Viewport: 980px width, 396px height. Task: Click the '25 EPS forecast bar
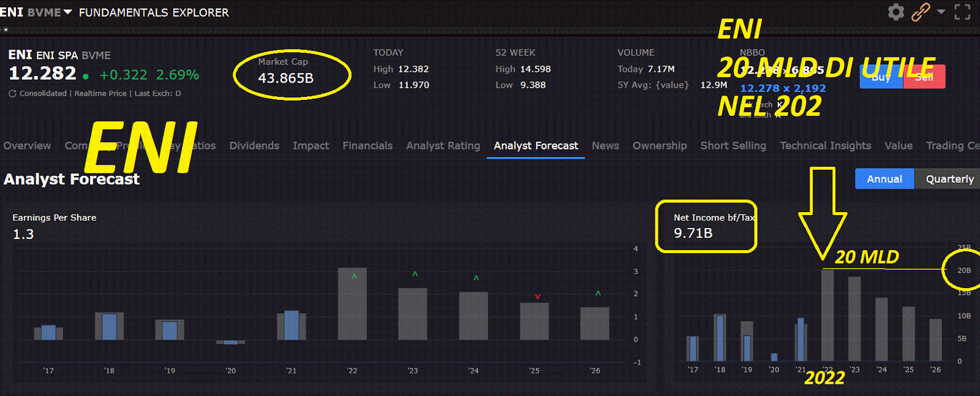[x=534, y=322]
